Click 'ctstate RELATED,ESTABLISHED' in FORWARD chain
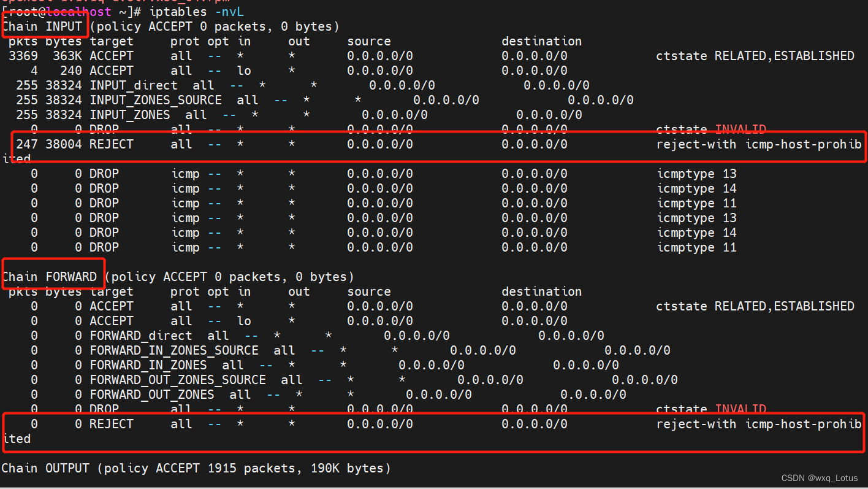This screenshot has width=868, height=489. click(755, 306)
